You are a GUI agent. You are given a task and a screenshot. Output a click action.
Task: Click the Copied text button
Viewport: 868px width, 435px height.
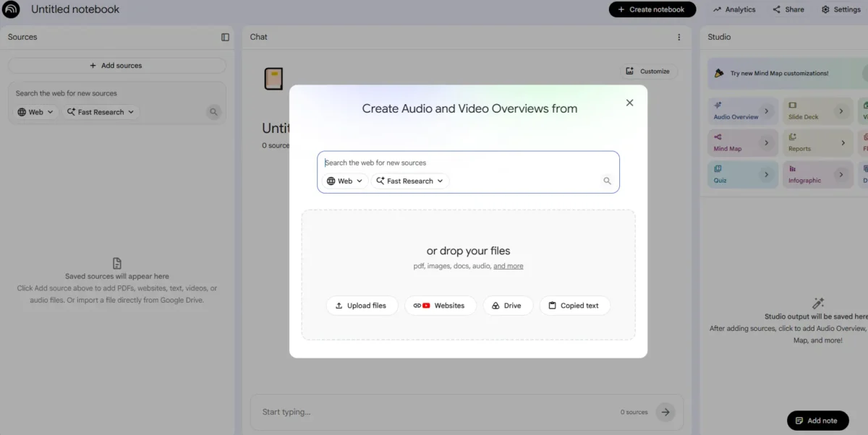click(575, 306)
